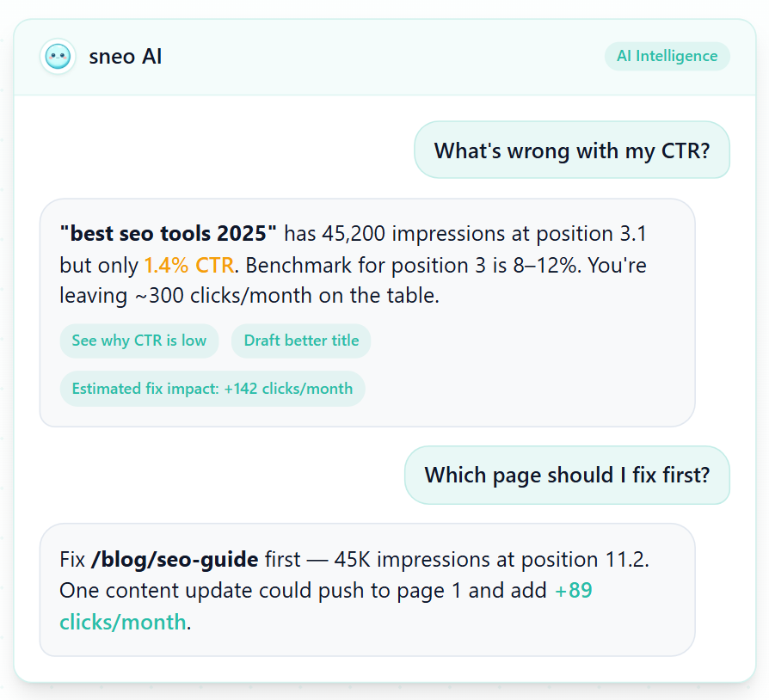Click the "sneo AI" chat title
Viewport: 769px width, 700px height.
pyautogui.click(x=126, y=57)
